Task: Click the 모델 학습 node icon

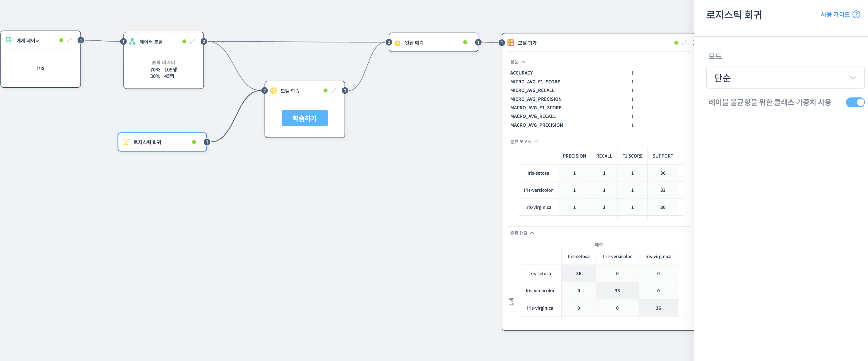Action: (x=274, y=91)
